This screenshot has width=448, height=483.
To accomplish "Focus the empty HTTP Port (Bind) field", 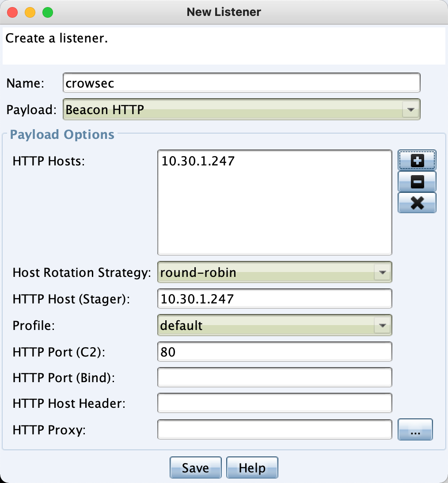I will 274,377.
